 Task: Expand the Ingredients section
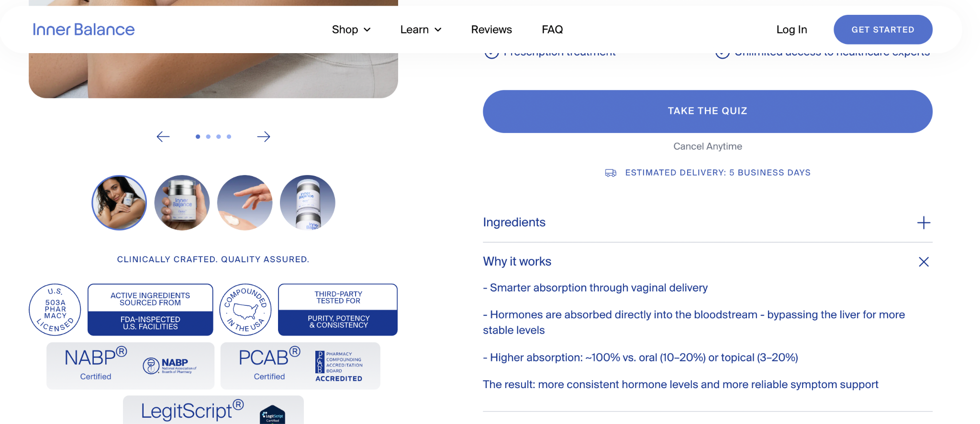pos(708,223)
